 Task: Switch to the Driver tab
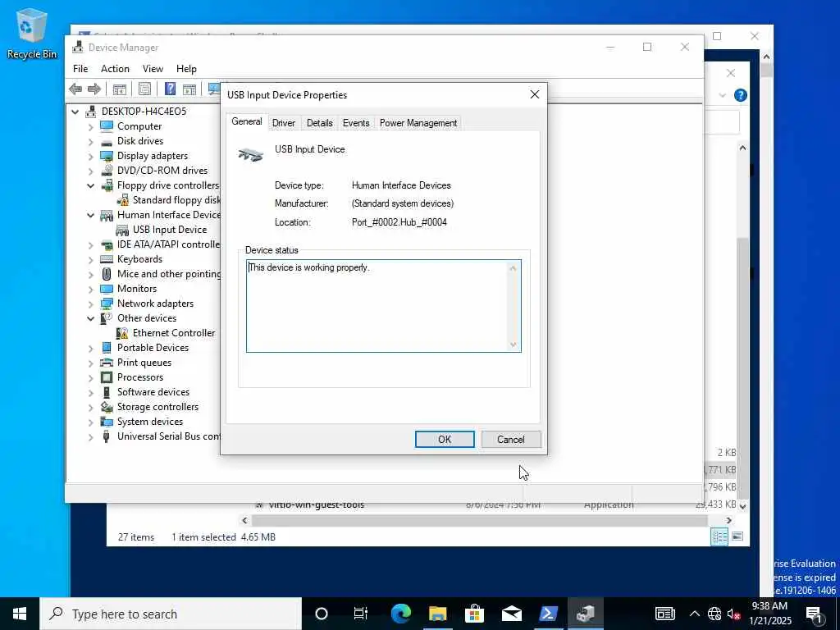pyautogui.click(x=283, y=123)
